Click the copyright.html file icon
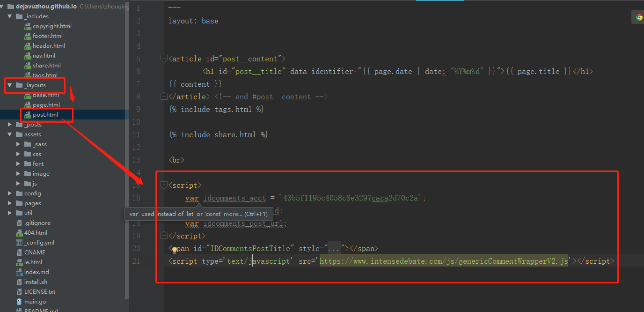The width and height of the screenshot is (644, 312). tap(28, 26)
